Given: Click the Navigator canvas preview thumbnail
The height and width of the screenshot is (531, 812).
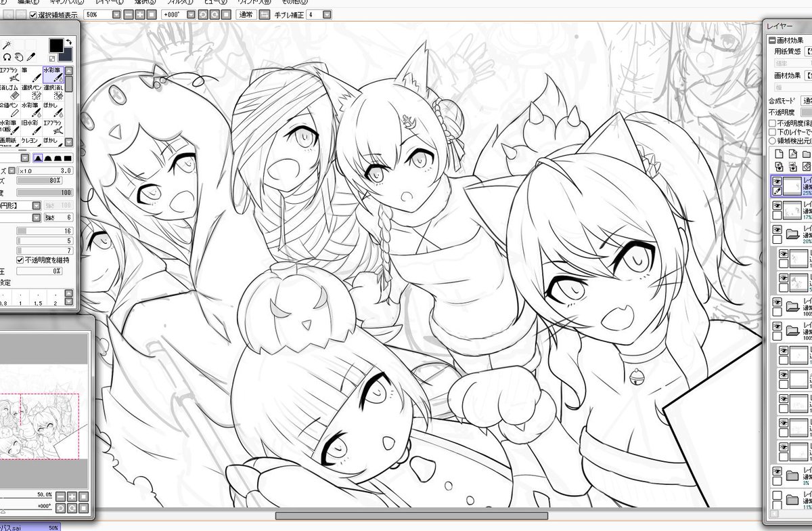Looking at the screenshot, I should point(39,425).
